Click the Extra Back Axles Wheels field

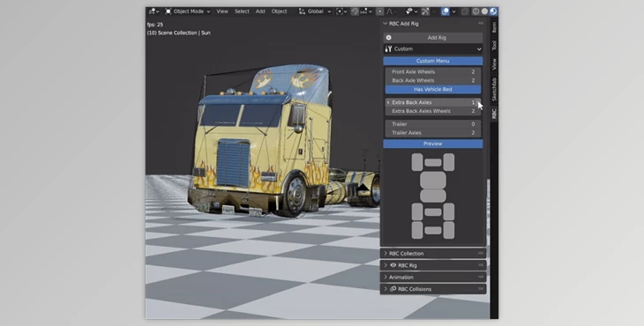point(433,111)
